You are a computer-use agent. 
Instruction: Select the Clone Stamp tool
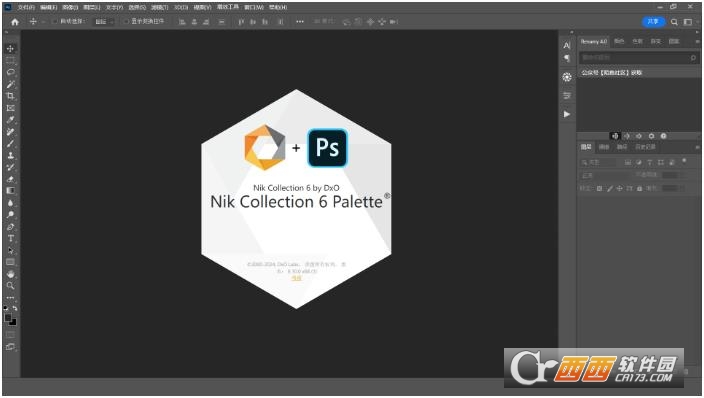10,155
